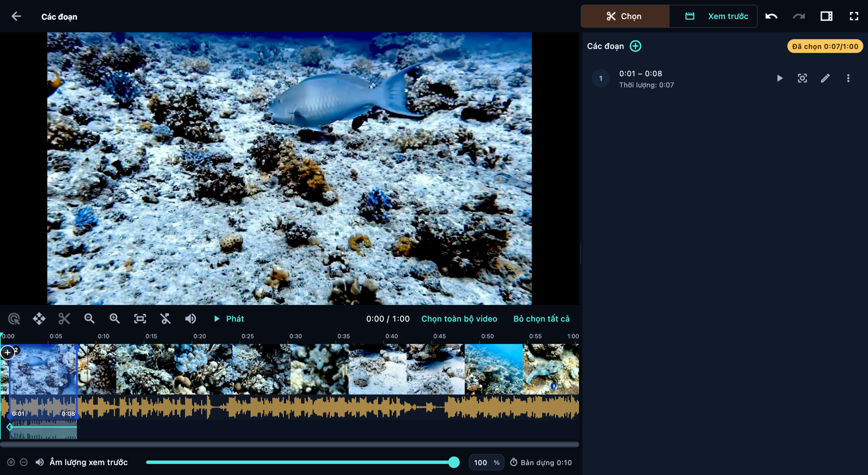
Task: Select the move/pan tool icon
Action: tap(39, 319)
